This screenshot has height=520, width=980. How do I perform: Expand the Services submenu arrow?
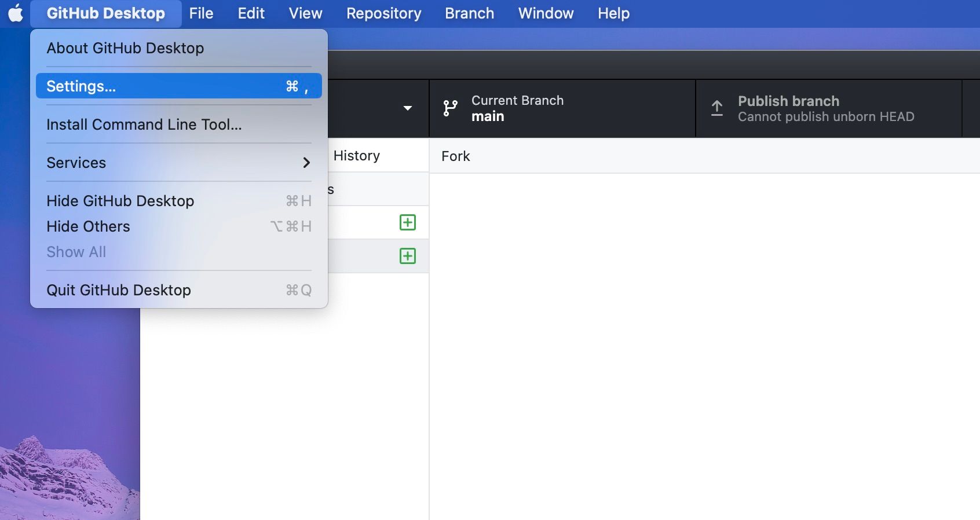point(307,163)
